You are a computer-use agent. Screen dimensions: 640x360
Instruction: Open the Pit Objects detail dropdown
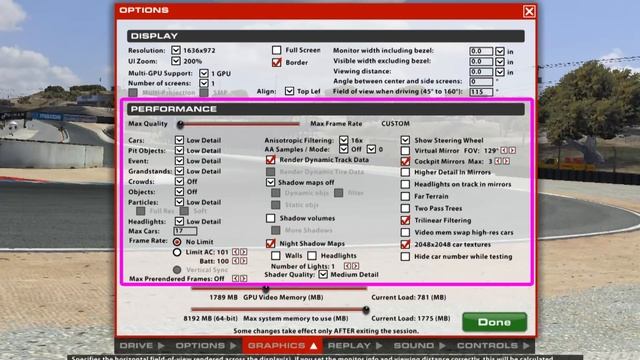click(179, 150)
